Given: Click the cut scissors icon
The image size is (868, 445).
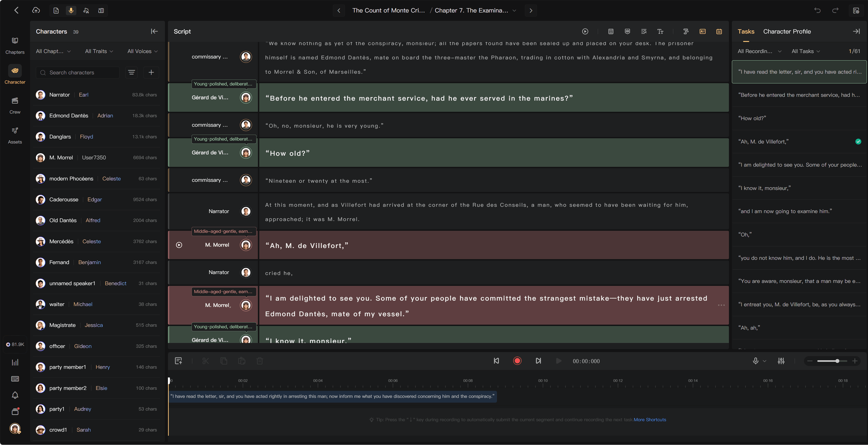Looking at the screenshot, I should (206, 361).
